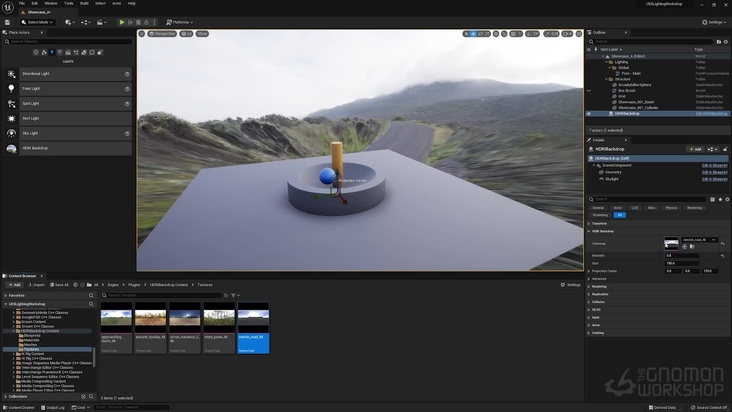Select the Cinematic category icon in Place Actors
This screenshot has height=412, width=732.
click(x=68, y=52)
